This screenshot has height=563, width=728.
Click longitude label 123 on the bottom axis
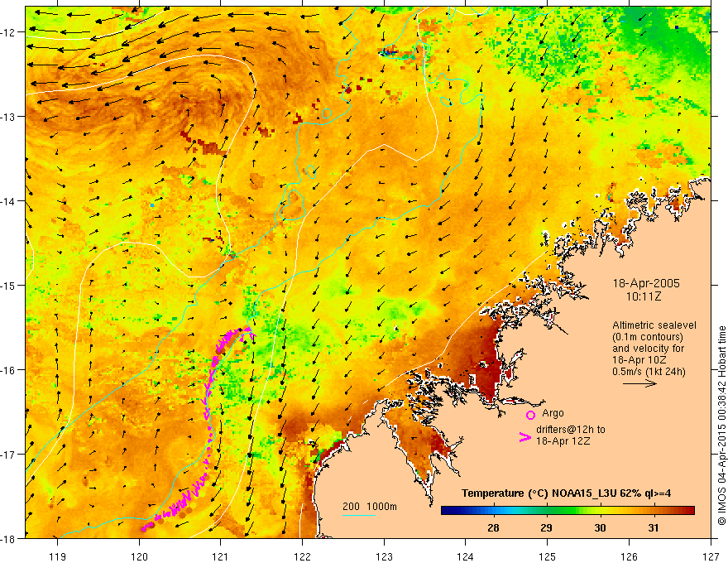(384, 556)
